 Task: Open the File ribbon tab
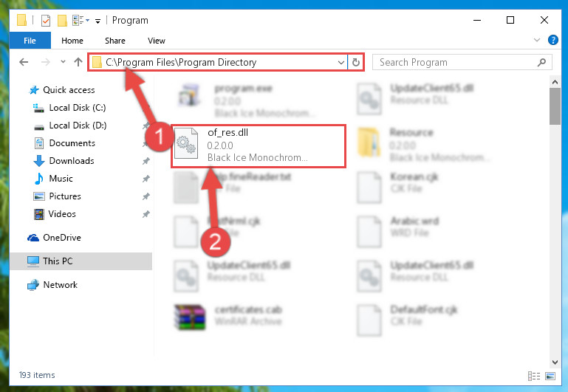click(30, 41)
